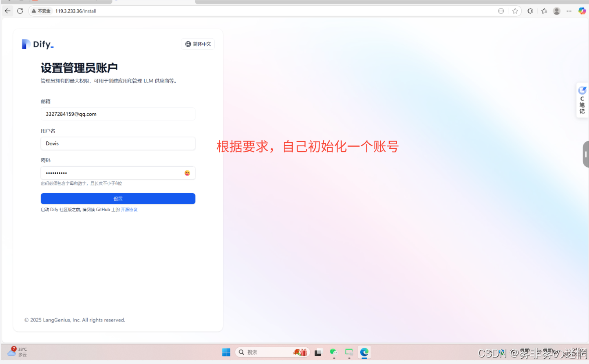Click the 邮箱 email input field
589x364 pixels.
pos(118,114)
